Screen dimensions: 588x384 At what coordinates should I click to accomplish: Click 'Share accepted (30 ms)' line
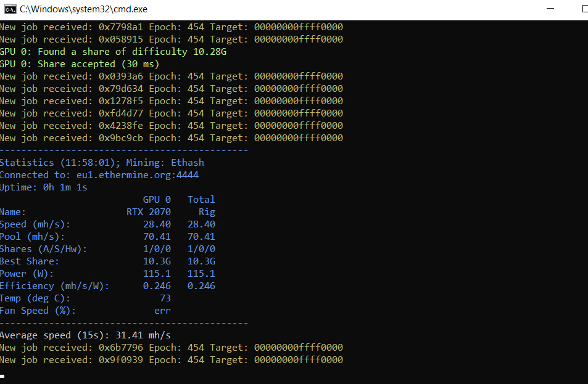[80, 64]
